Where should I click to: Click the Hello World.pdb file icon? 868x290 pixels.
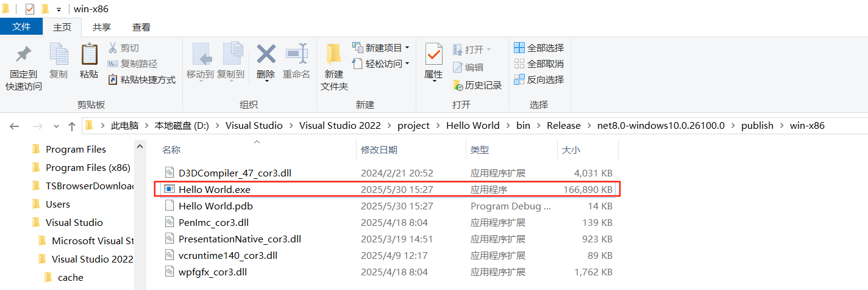(170, 206)
